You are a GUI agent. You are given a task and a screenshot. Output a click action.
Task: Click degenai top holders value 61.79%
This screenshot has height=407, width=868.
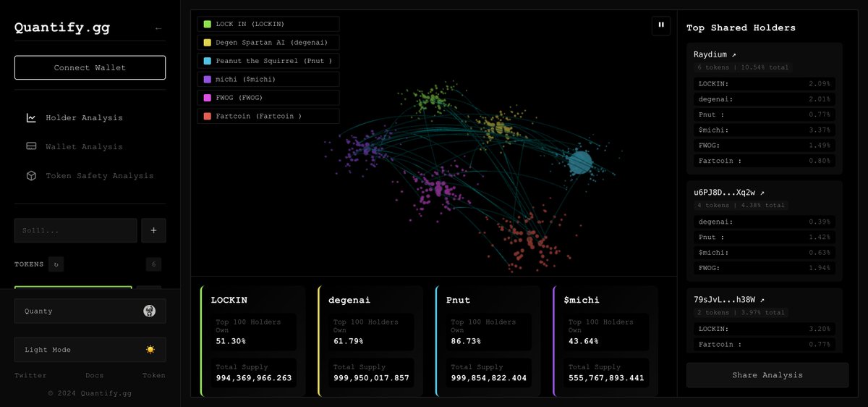click(x=349, y=341)
